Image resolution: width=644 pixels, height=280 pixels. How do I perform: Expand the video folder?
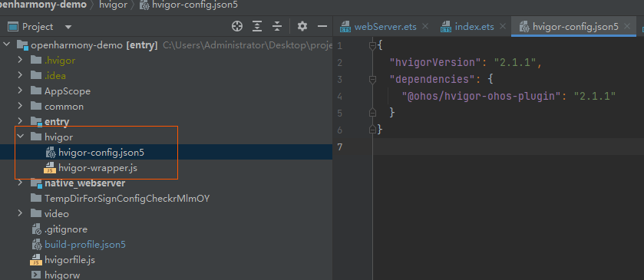[x=20, y=213]
